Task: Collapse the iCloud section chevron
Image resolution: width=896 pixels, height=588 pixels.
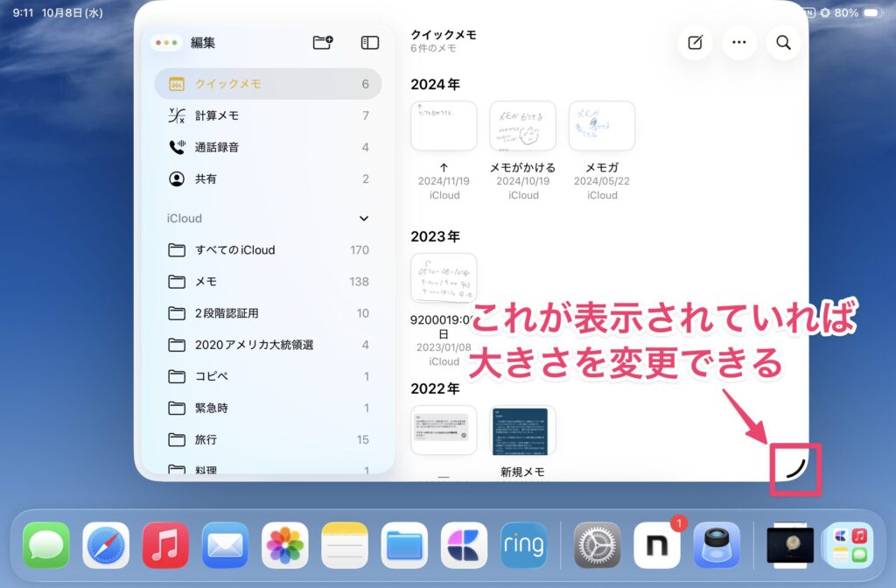Action: (x=364, y=219)
